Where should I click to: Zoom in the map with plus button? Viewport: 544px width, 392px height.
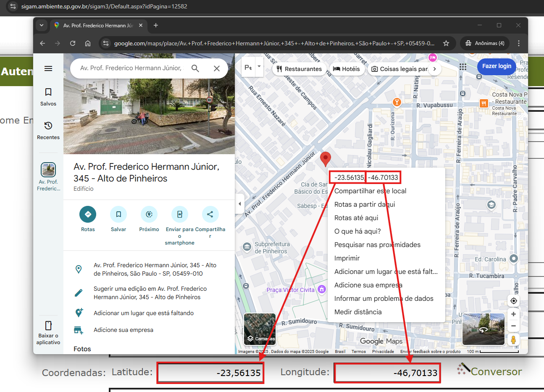click(x=513, y=314)
